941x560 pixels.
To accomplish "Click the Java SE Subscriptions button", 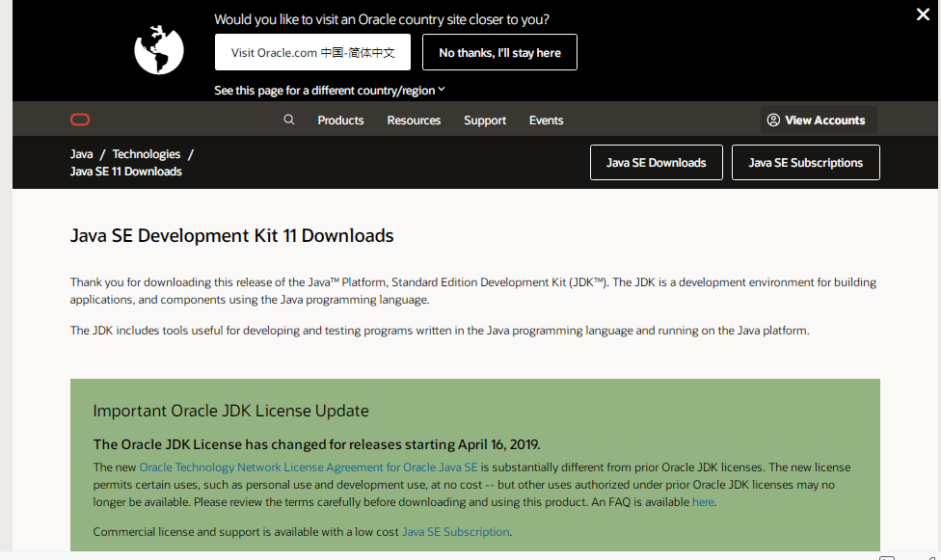I will (x=805, y=162).
